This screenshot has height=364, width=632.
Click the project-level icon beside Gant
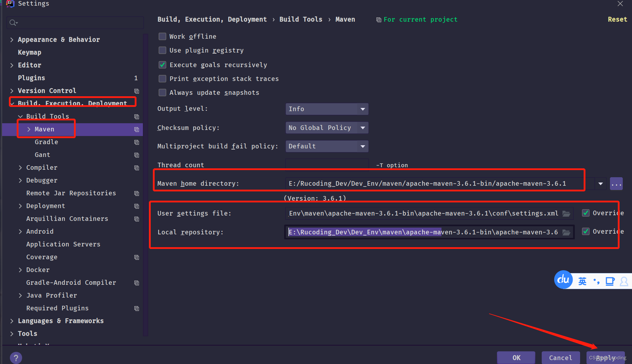(x=136, y=155)
